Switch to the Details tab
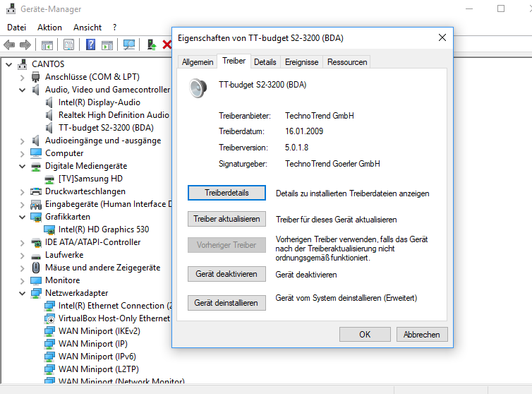Image resolution: width=532 pixels, height=394 pixels. pos(265,62)
